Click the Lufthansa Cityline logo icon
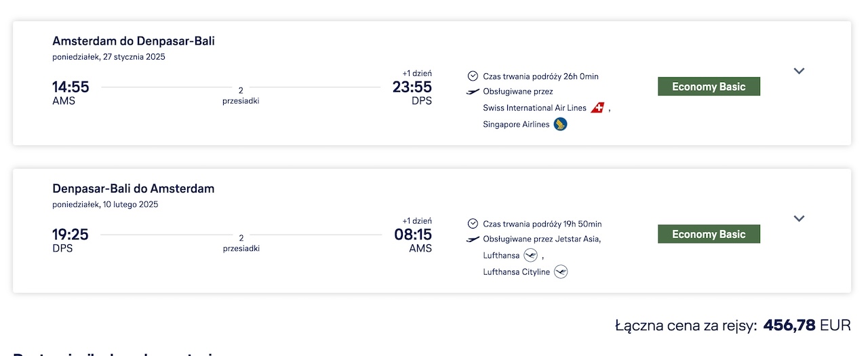The image size is (868, 356). 561,272
